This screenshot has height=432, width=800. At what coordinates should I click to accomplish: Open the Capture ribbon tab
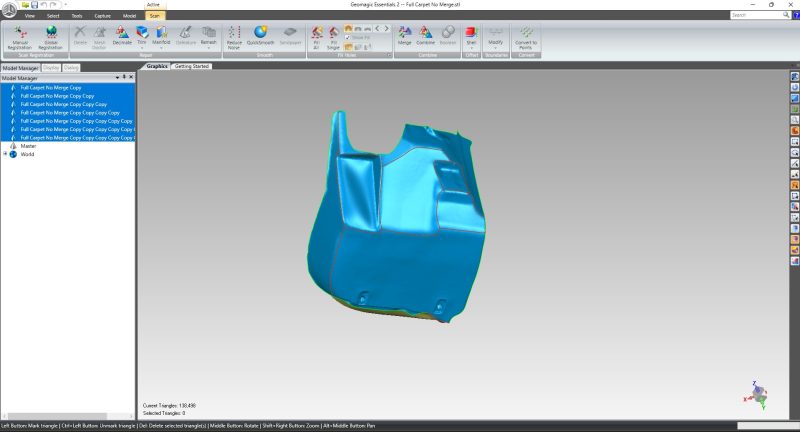tap(102, 16)
